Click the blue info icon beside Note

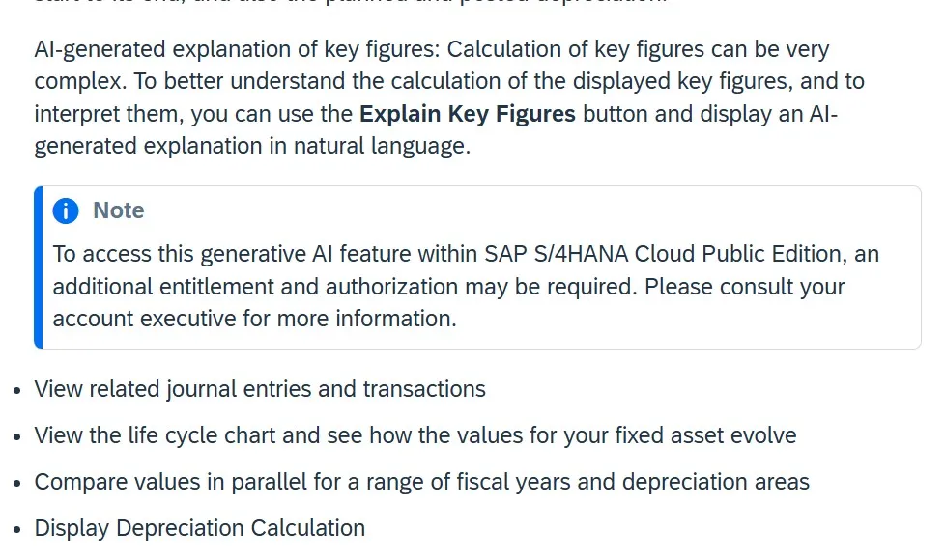66,211
